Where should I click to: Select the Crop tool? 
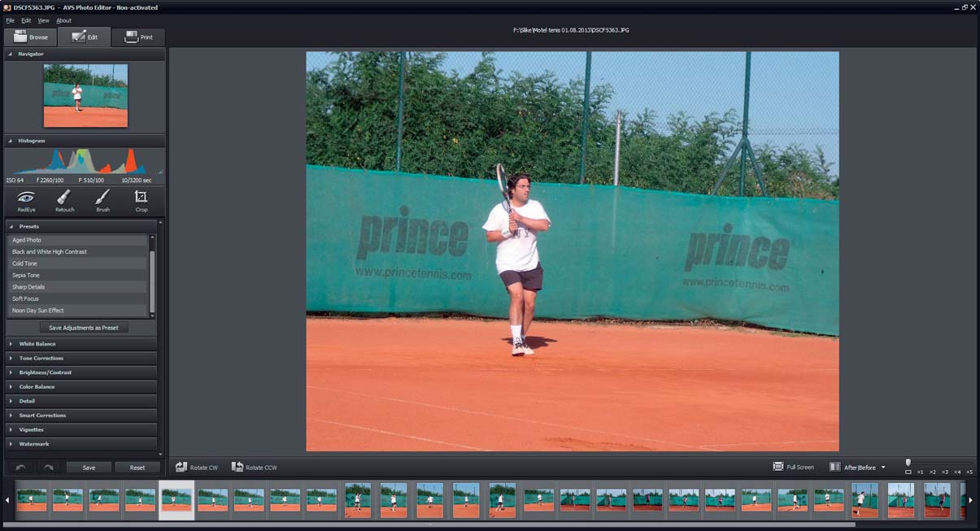click(x=142, y=201)
